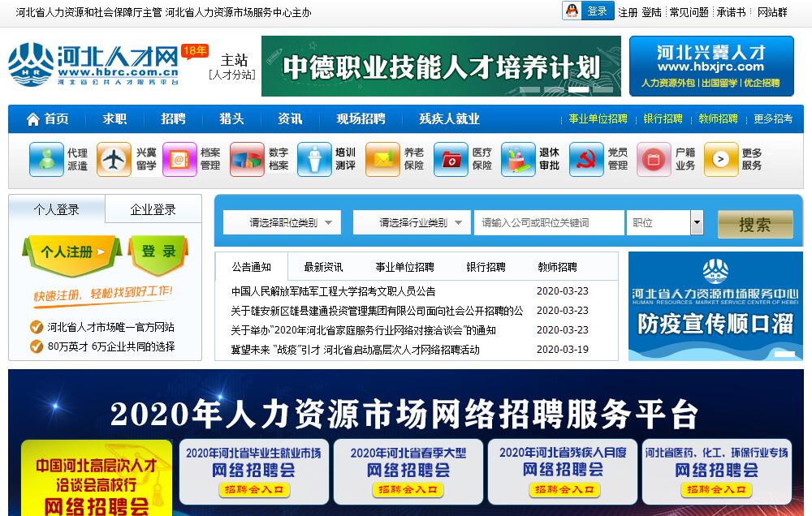Click the 党员管理 party emblem icon
The image size is (812, 516).
[586, 159]
